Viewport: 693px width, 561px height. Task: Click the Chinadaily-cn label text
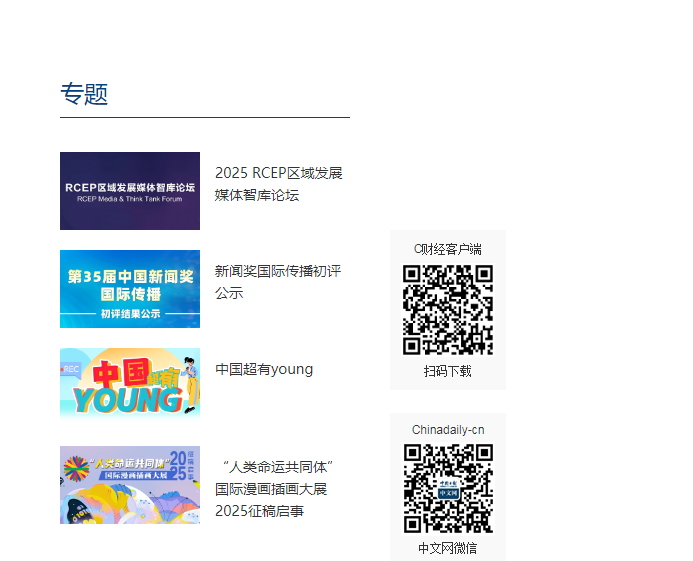click(x=448, y=430)
